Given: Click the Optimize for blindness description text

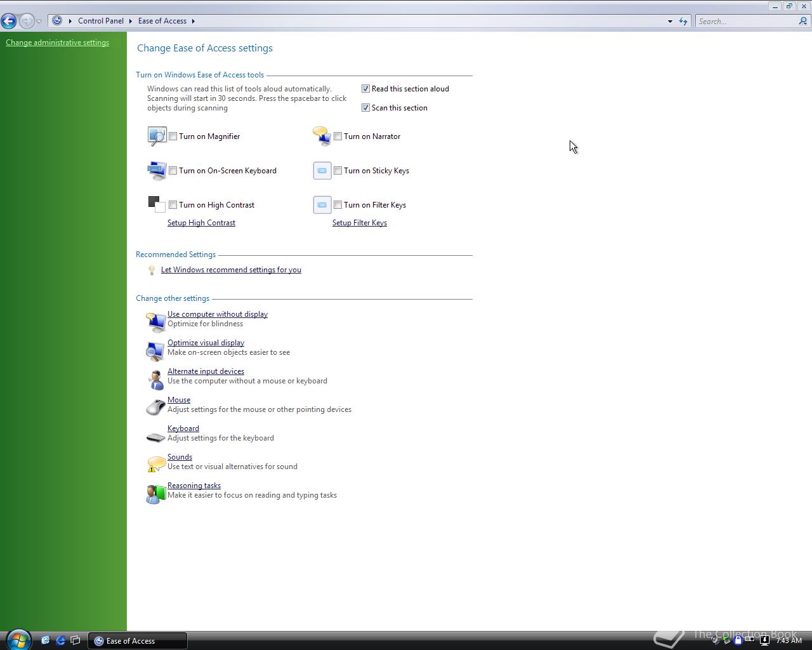Looking at the screenshot, I should (205, 324).
